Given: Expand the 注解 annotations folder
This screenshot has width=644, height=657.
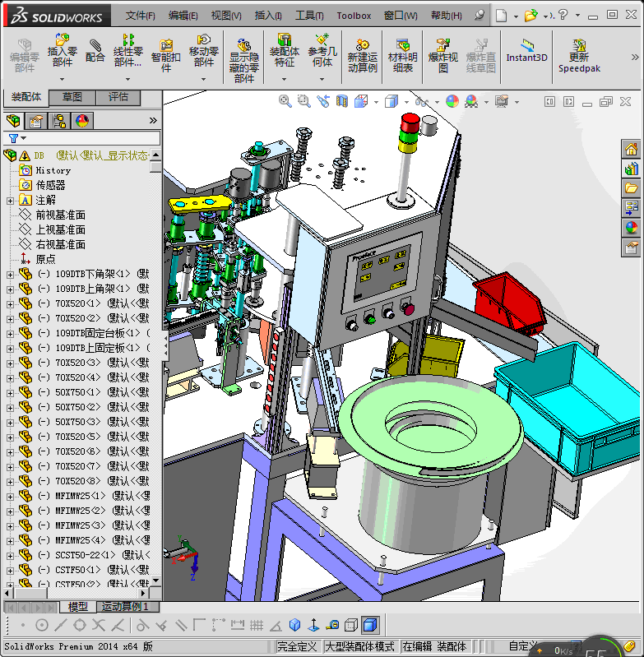Looking at the screenshot, I should point(10,201).
